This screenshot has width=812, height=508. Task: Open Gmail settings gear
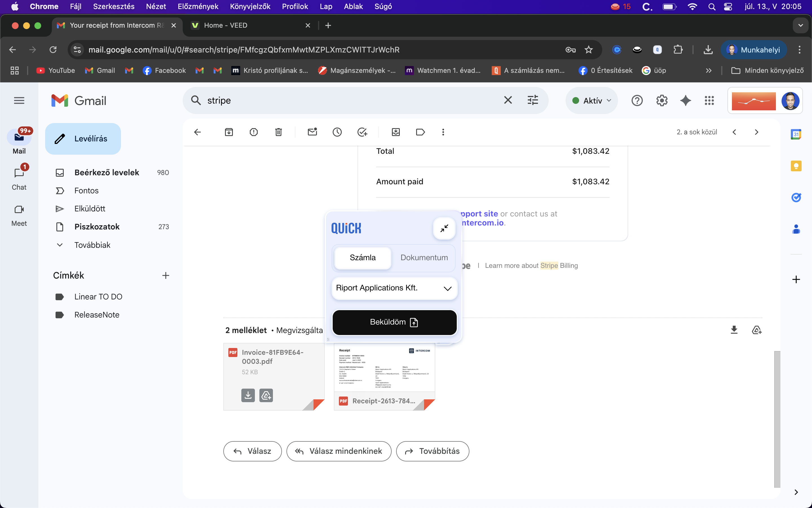point(662,100)
